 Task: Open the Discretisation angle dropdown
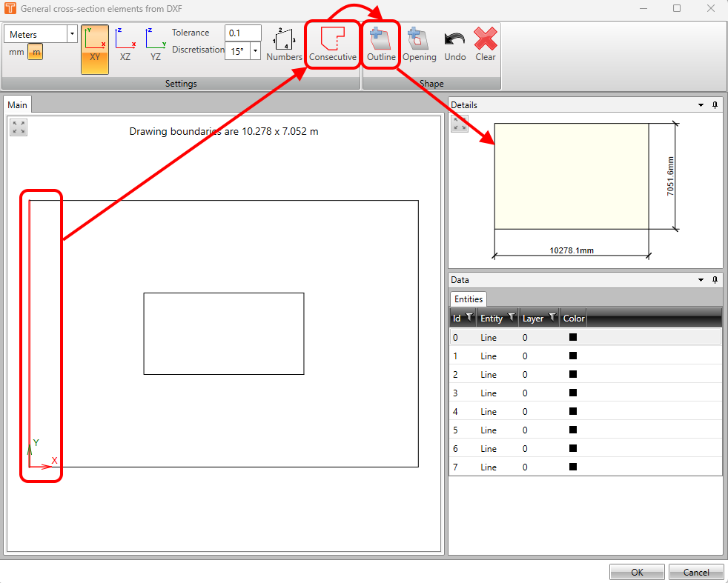254,50
